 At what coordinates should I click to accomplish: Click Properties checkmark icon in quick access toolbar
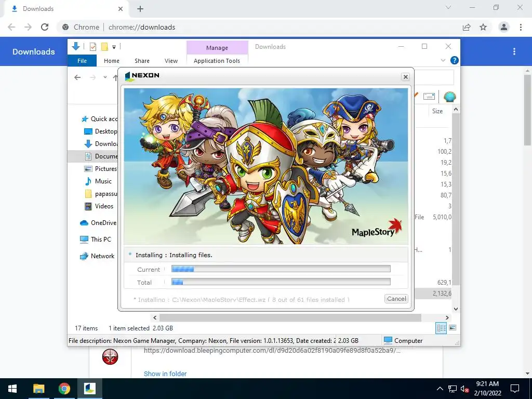click(x=92, y=47)
